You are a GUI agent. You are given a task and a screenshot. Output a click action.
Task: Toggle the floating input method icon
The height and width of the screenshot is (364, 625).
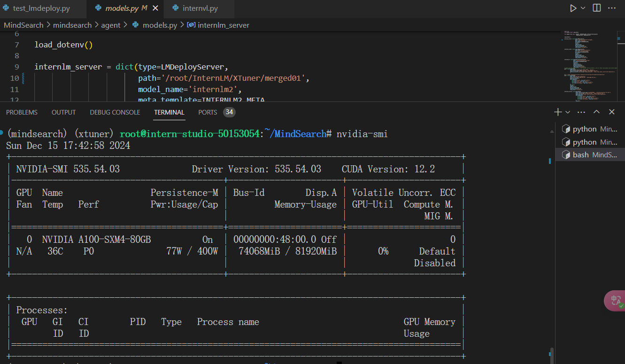615,301
